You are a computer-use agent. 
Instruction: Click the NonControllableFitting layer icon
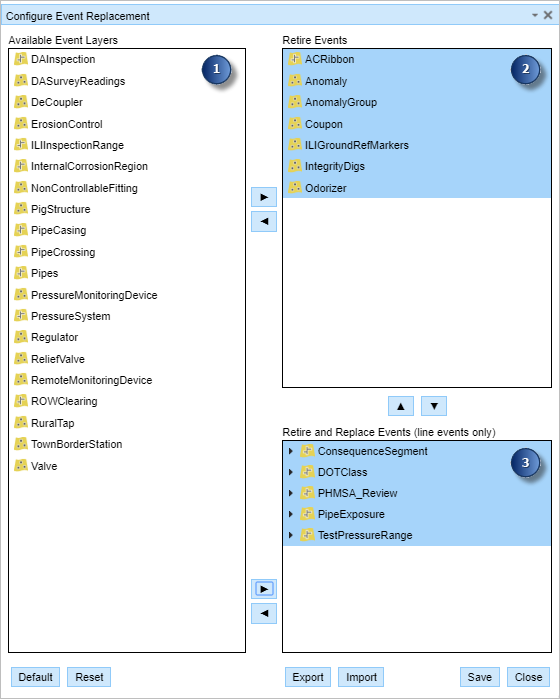coord(21,187)
